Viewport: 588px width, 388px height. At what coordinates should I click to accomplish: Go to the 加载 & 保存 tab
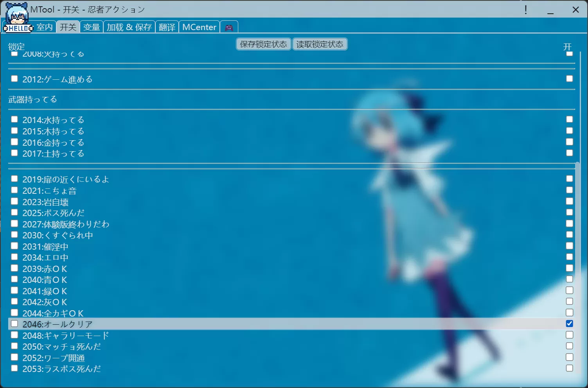129,27
